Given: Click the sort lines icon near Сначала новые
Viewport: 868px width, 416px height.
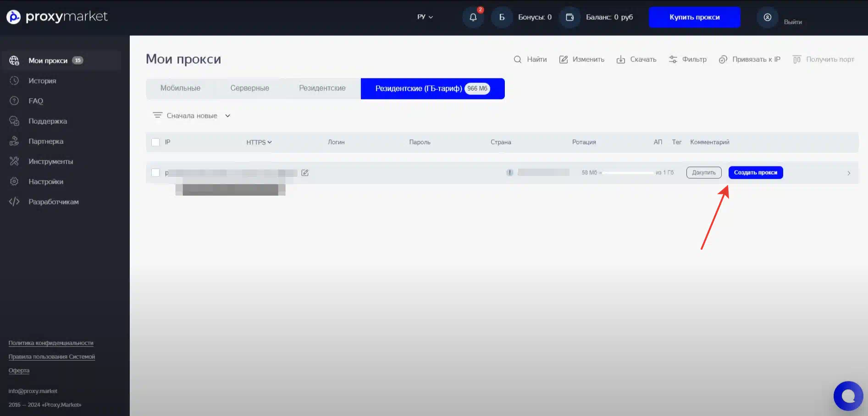Looking at the screenshot, I should click(x=158, y=115).
